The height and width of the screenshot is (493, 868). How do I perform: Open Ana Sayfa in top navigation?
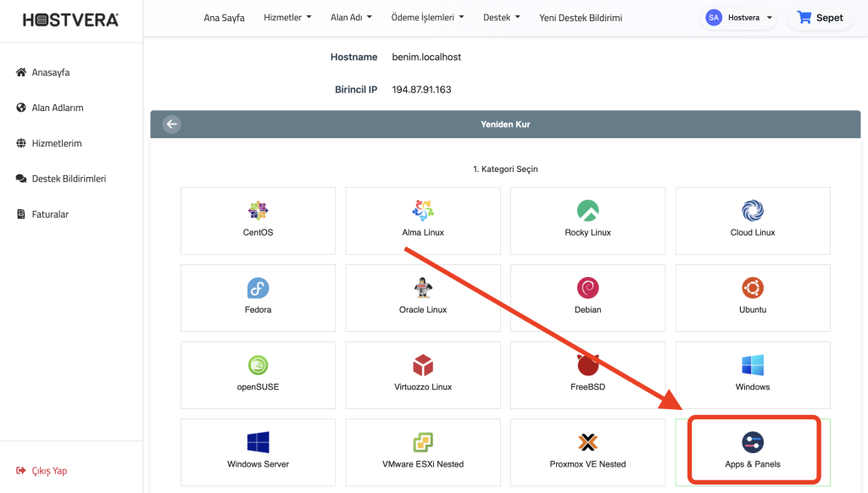[x=224, y=18]
